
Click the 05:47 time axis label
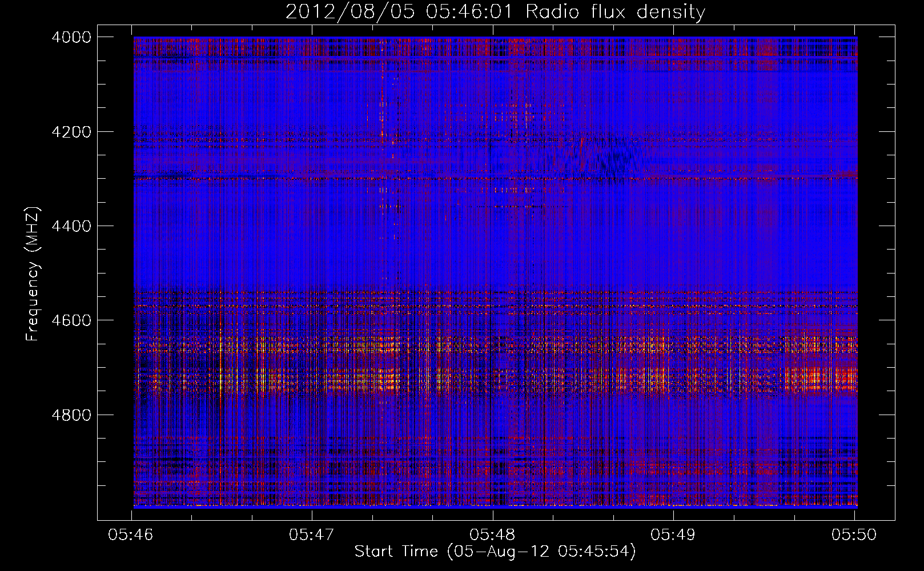point(312,535)
